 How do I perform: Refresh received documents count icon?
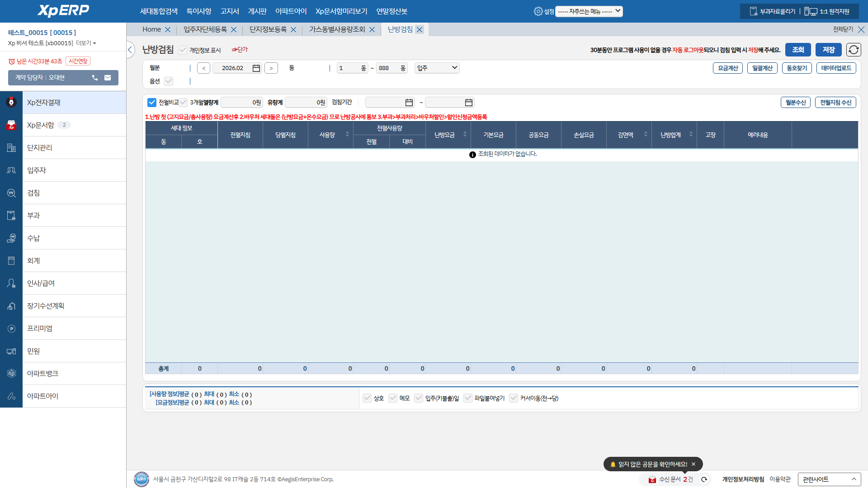point(704,479)
